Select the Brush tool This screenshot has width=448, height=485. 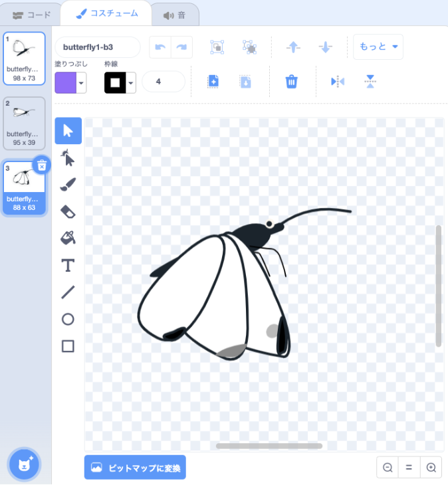tap(68, 185)
